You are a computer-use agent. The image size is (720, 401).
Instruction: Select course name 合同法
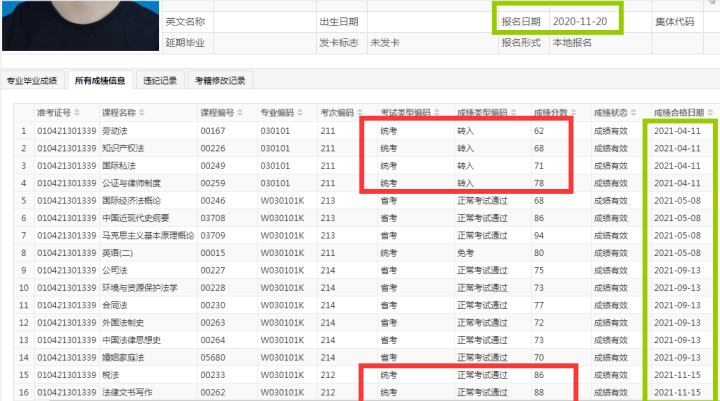(x=114, y=305)
